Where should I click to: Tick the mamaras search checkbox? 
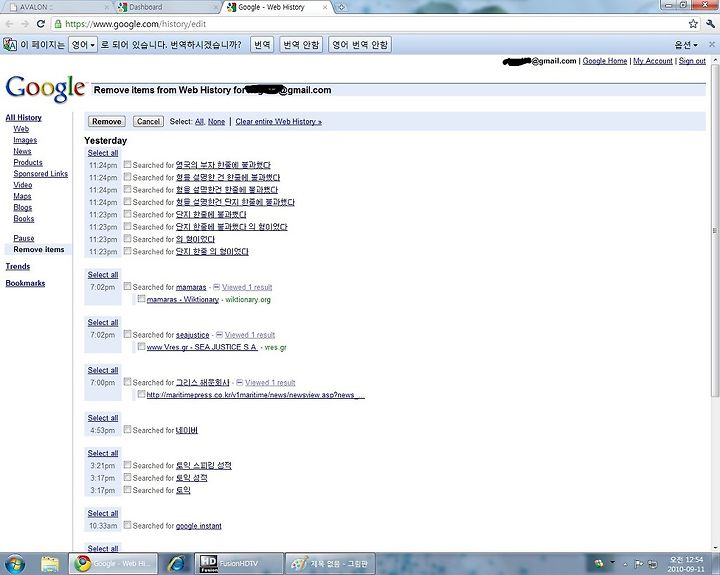point(127,287)
